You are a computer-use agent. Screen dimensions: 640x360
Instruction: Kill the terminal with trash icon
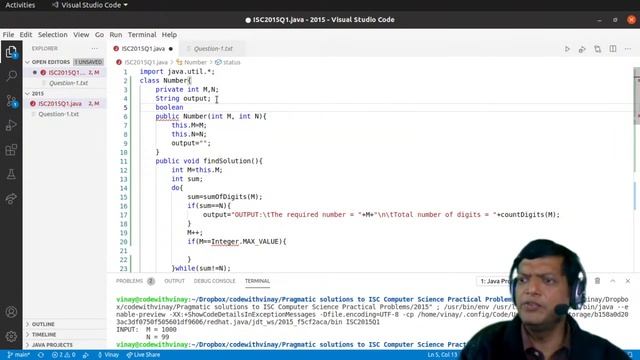(597, 281)
